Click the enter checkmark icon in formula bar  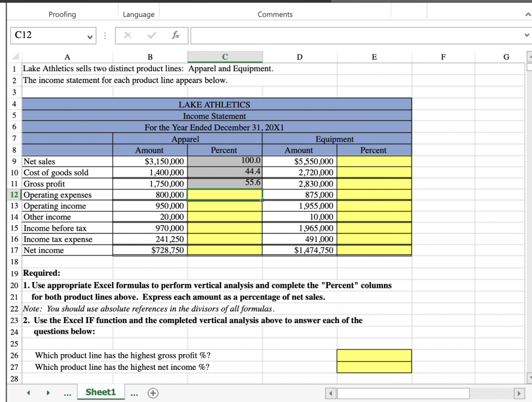pos(152,35)
